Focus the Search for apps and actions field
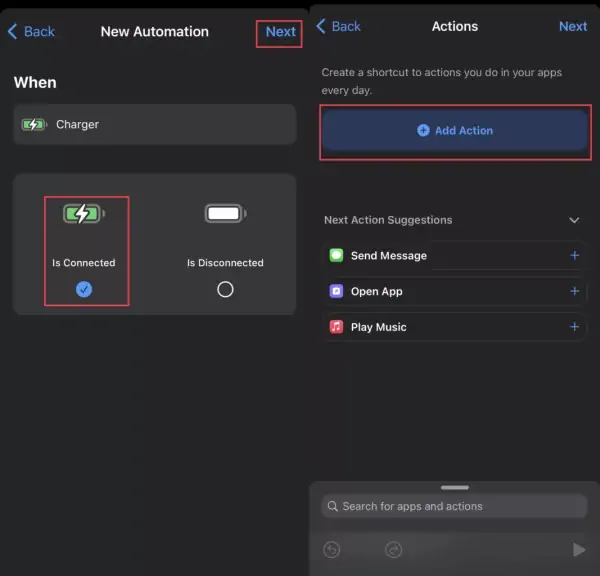This screenshot has height=576, width=600. tap(455, 506)
